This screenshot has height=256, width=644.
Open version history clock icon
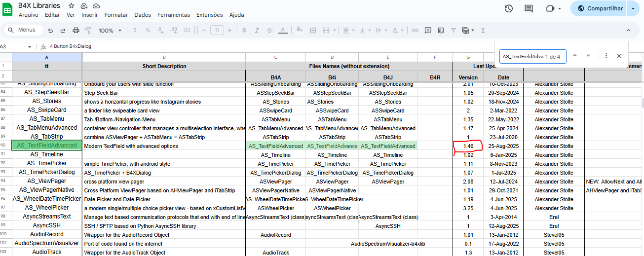509,8
